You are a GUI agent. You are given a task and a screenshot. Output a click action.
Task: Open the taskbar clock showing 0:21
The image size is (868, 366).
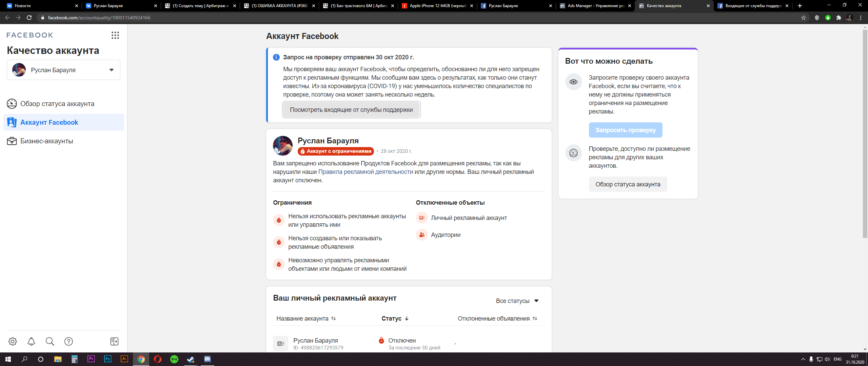click(855, 359)
